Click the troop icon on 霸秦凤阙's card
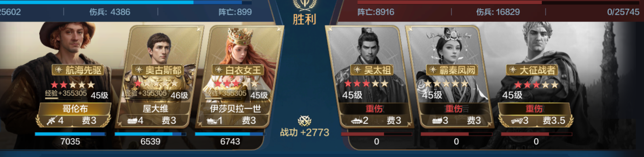 pyautogui.click(x=437, y=121)
